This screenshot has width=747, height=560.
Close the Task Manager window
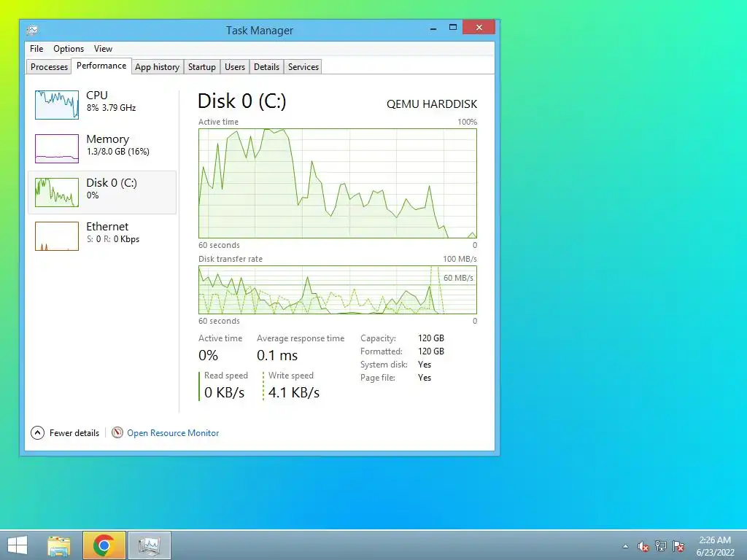tap(479, 27)
